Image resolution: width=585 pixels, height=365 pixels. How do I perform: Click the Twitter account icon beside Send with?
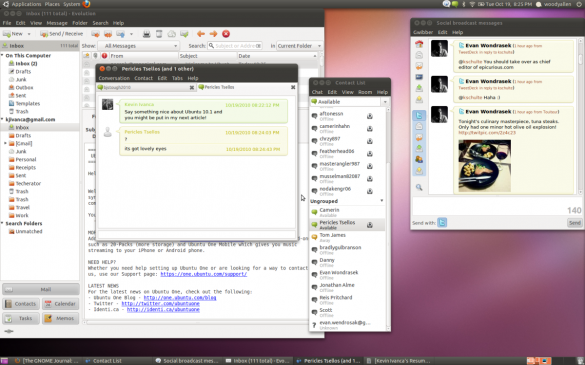coord(442,223)
